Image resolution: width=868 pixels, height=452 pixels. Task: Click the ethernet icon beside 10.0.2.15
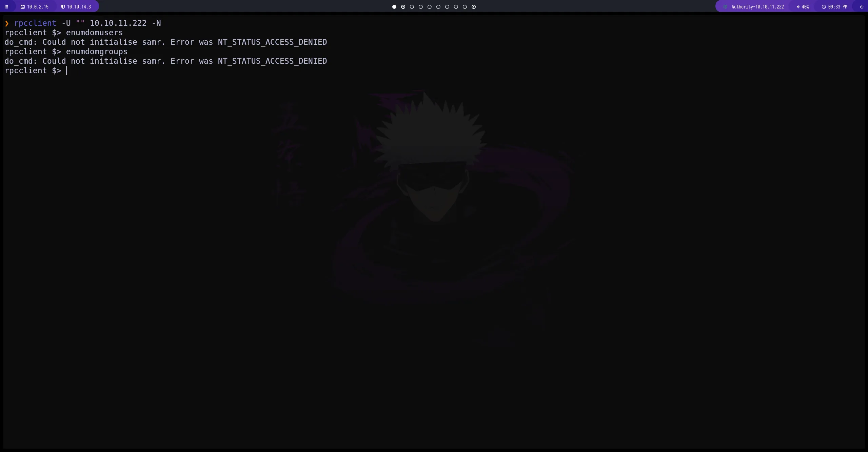click(23, 7)
